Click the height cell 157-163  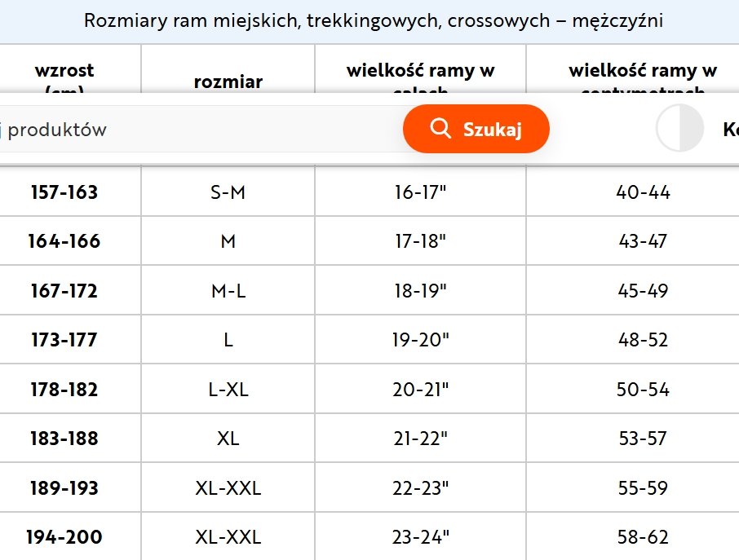click(x=64, y=192)
